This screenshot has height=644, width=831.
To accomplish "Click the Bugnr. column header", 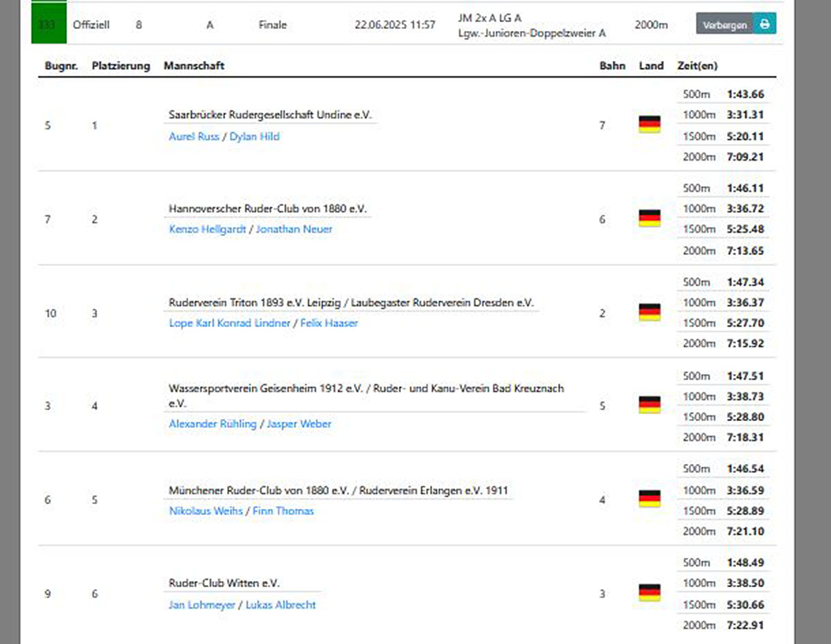I will 62,66.
